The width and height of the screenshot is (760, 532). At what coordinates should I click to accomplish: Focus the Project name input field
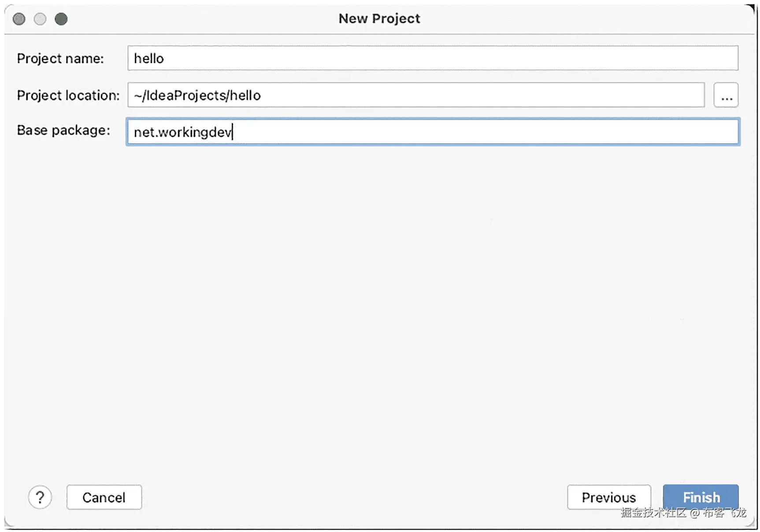tap(432, 58)
